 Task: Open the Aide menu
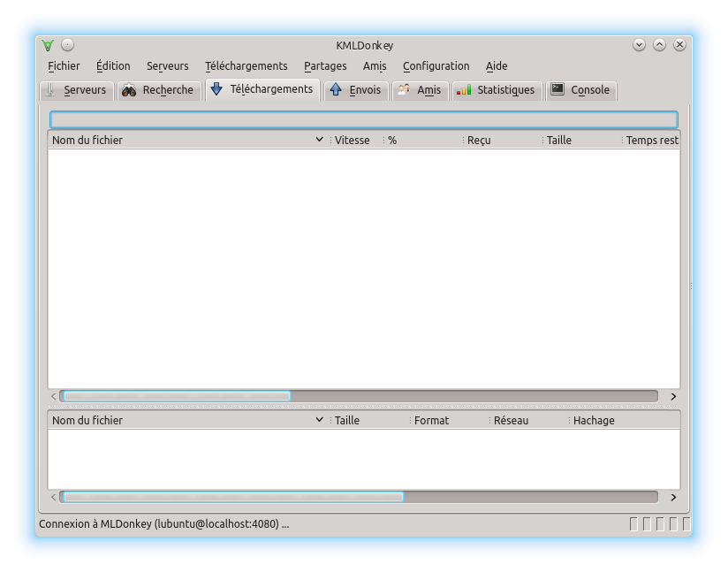(497, 66)
